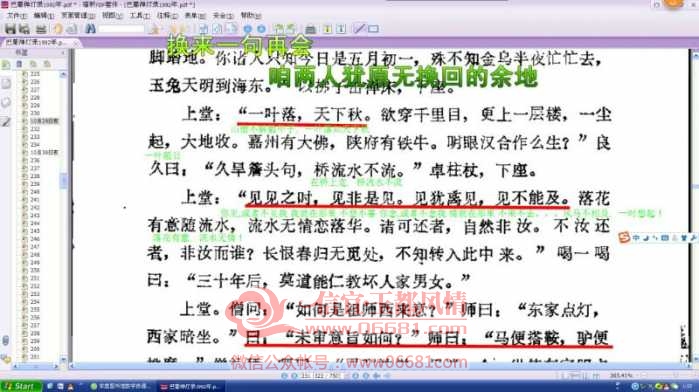Select bookmark 252 in the list
699x392 pixels.
pos(35,286)
